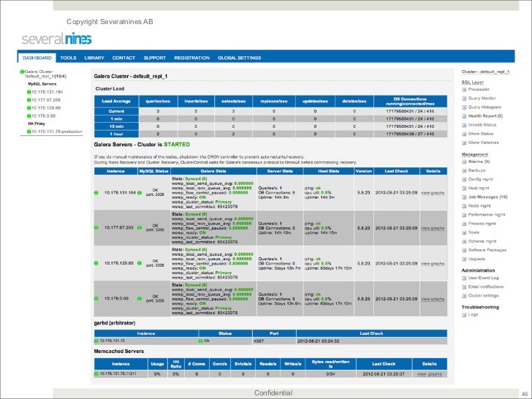Image resolution: width=532 pixels, height=399 pixels.
Task: Select MySQL server 10.177.67.255 in the tree
Action: coord(45,100)
